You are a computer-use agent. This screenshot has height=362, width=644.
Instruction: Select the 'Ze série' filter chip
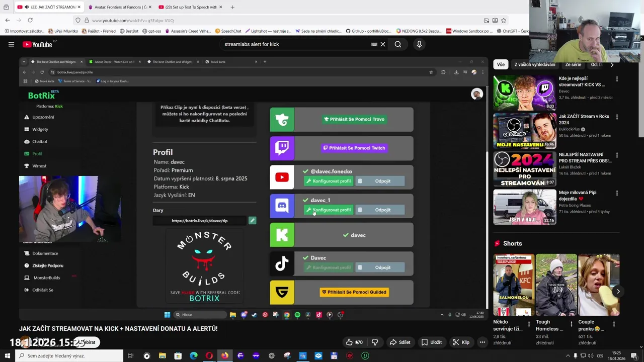573,64
